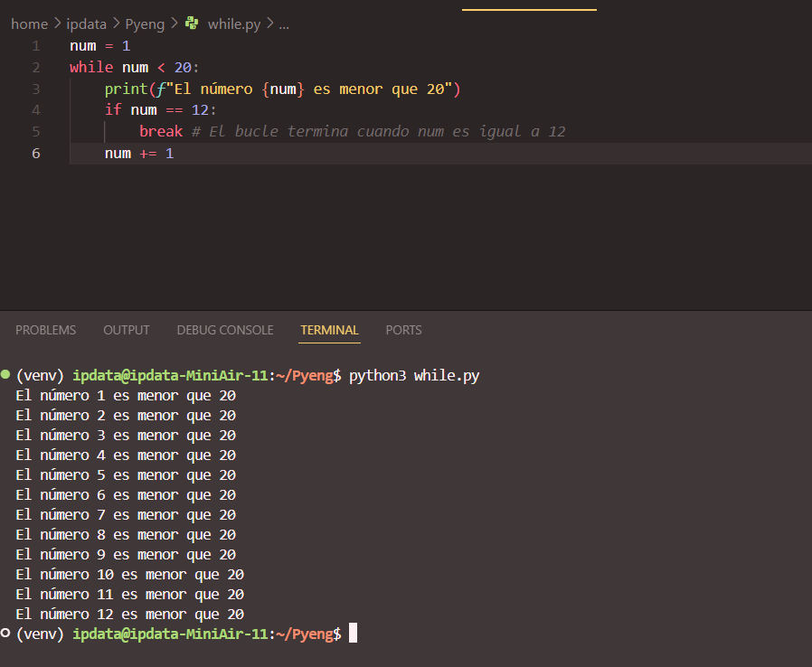Switch to the OUTPUT tab

tap(127, 330)
